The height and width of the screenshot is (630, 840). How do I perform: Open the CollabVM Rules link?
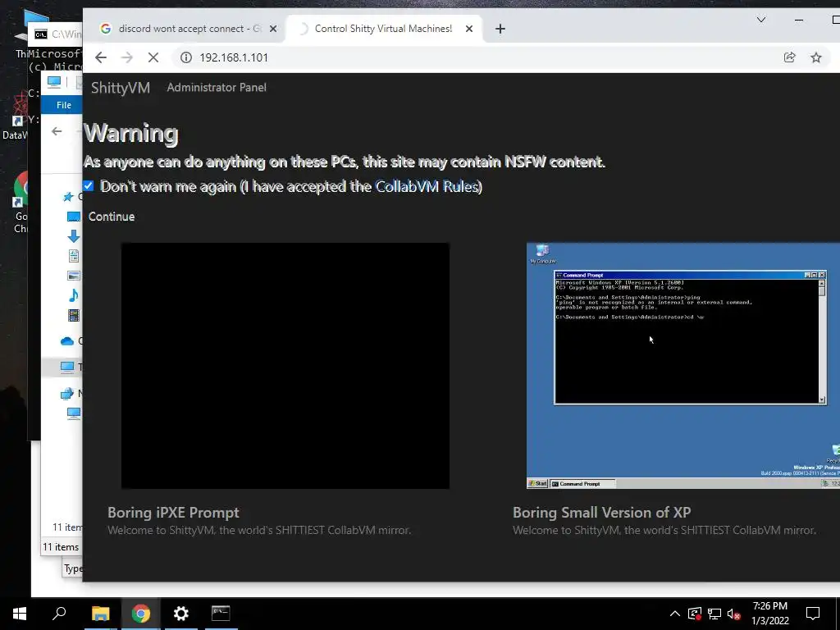coord(427,186)
